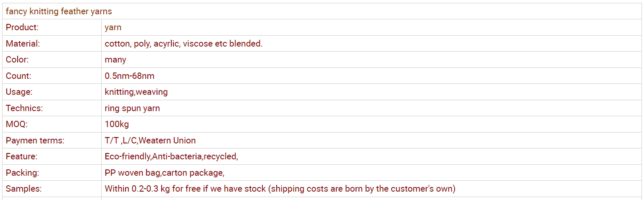Select the "0.5nm-68nm" count value
The height and width of the screenshot is (200, 644).
(x=129, y=76)
